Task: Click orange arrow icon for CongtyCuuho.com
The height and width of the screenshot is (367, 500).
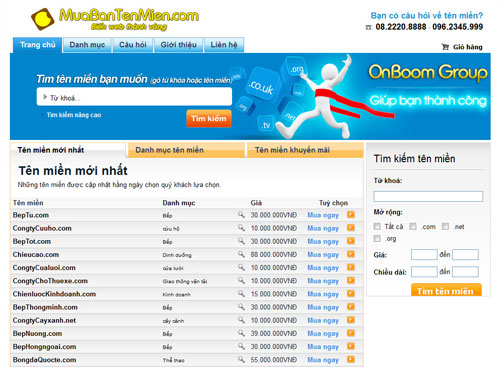Action: coord(351,228)
